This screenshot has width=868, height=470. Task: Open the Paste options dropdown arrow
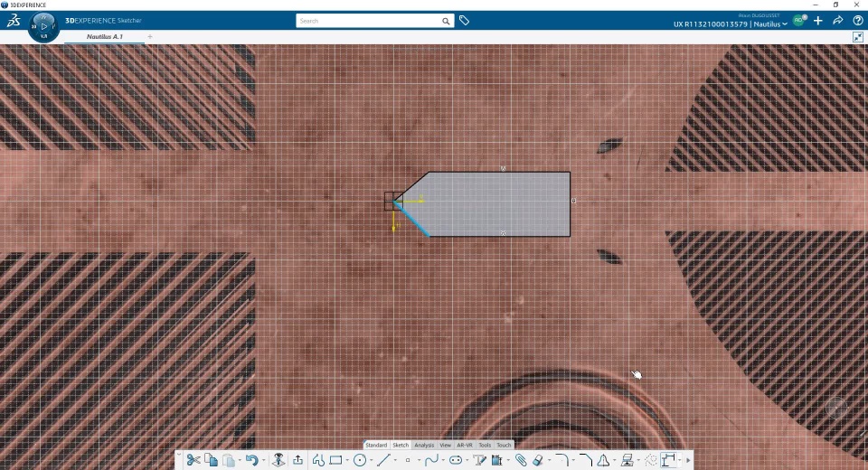click(x=240, y=461)
